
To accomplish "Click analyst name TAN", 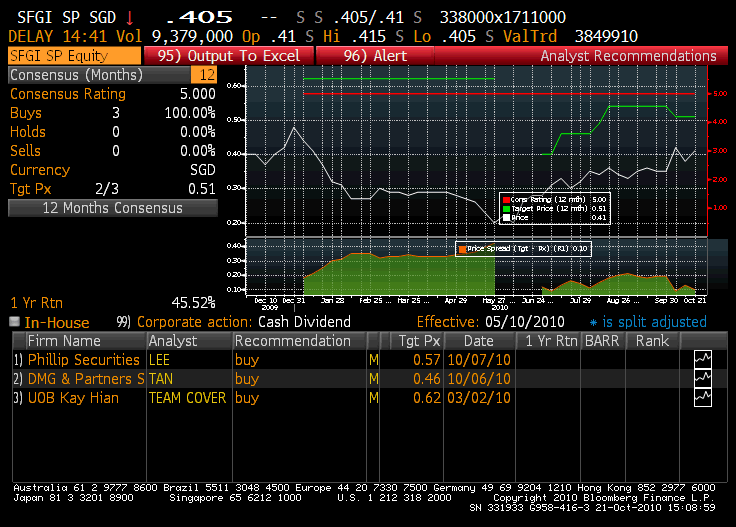I will [161, 379].
